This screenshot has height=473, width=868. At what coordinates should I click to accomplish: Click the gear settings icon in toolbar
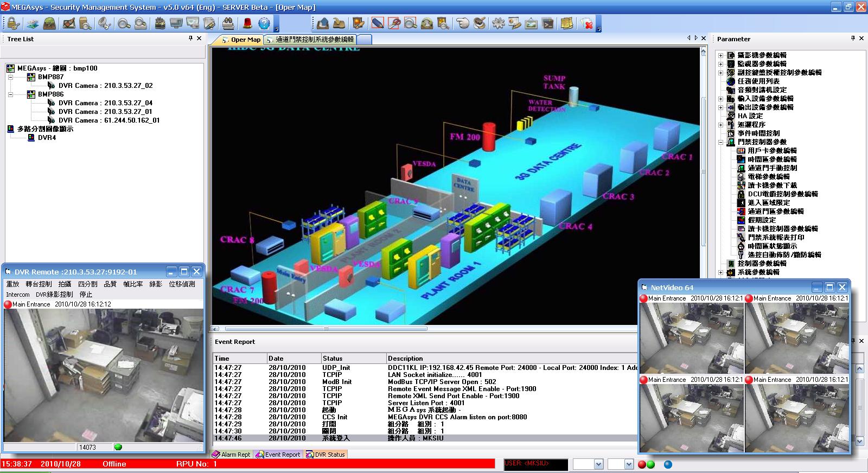[498, 23]
